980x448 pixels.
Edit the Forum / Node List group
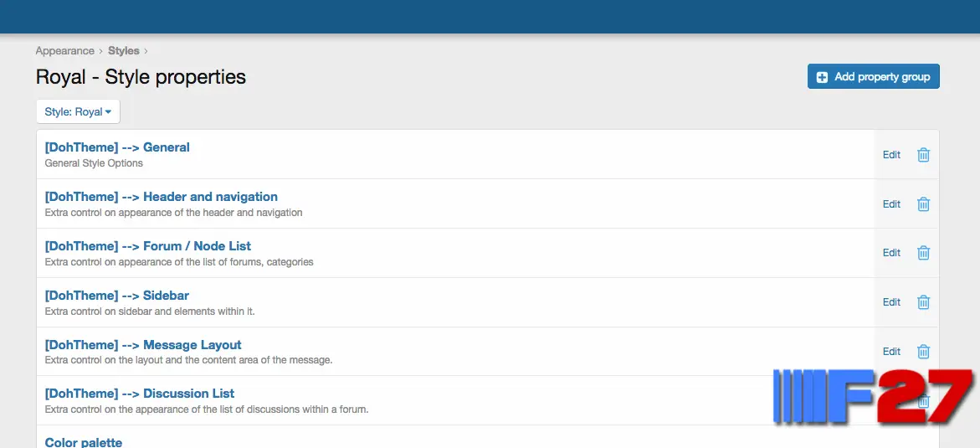pyautogui.click(x=891, y=253)
